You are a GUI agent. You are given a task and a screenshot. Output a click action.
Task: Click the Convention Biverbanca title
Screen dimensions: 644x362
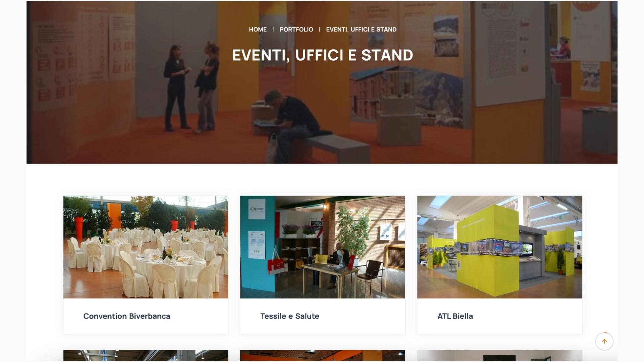[127, 316]
